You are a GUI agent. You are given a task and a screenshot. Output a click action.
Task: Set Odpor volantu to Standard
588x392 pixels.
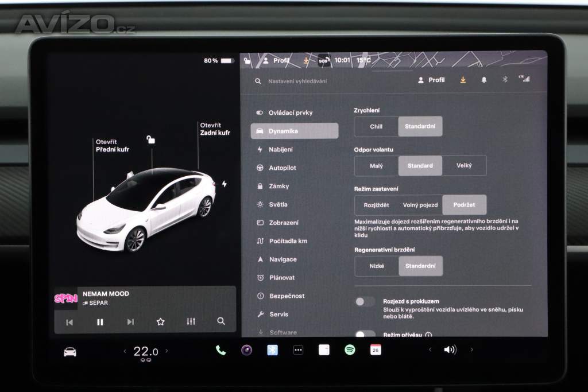420,166
